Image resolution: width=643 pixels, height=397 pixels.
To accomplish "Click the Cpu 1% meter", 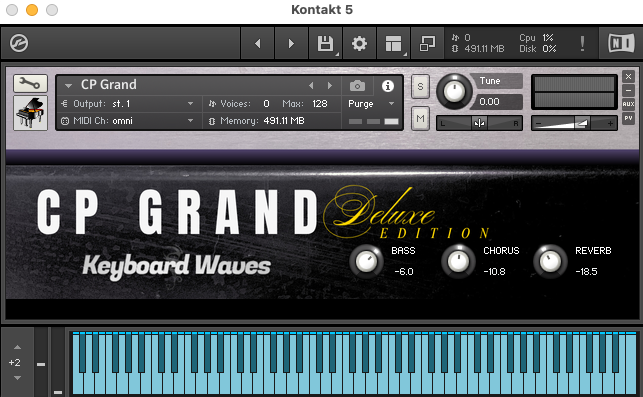I will [x=537, y=38].
